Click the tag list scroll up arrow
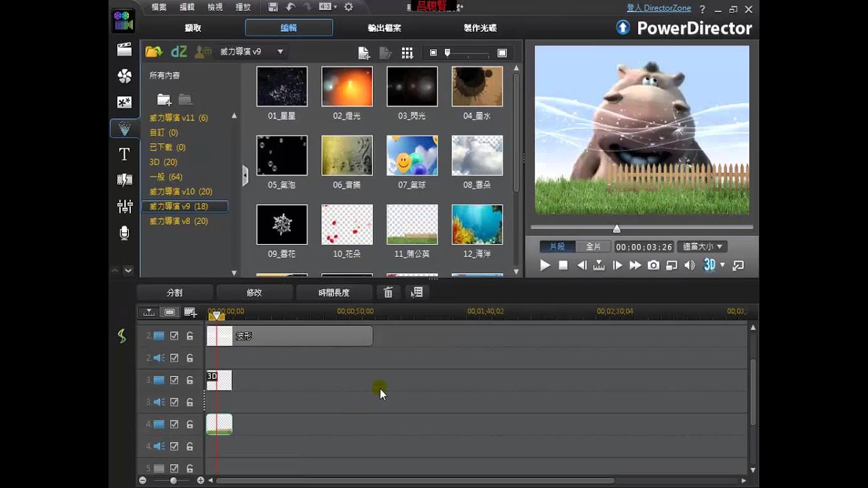Viewport: 868px width, 488px height. coord(234,116)
